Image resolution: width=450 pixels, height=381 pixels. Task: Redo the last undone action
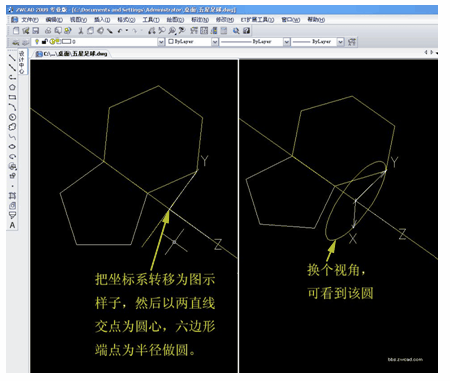point(135,31)
